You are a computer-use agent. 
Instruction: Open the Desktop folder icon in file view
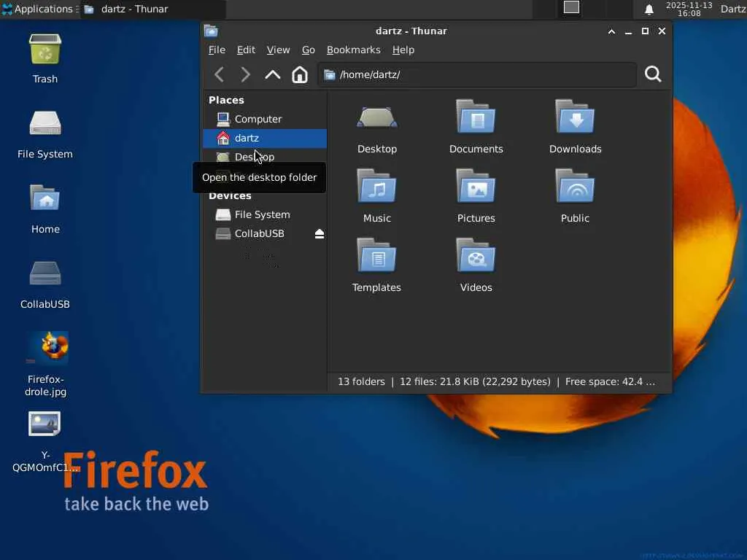pos(377,128)
